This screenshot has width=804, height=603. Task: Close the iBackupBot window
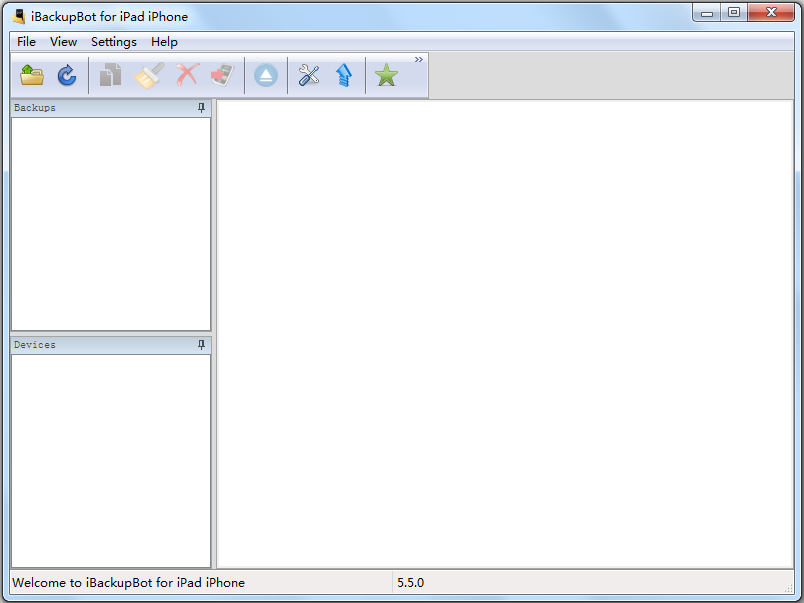[771, 12]
